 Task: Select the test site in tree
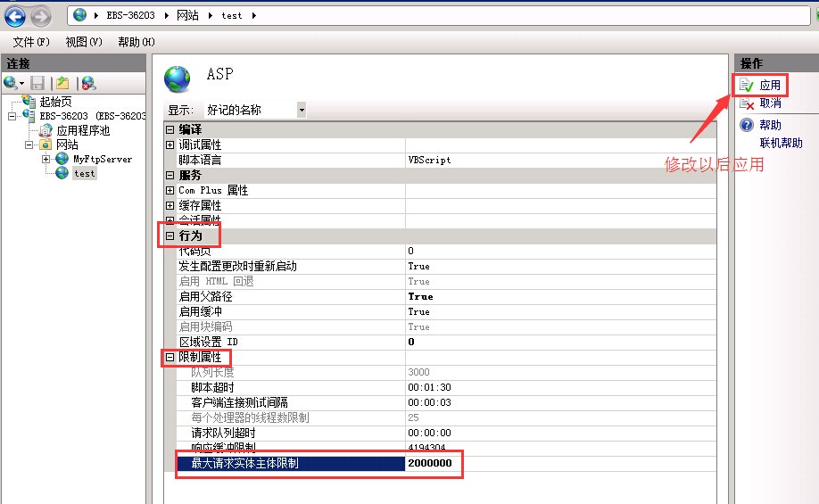[85, 173]
